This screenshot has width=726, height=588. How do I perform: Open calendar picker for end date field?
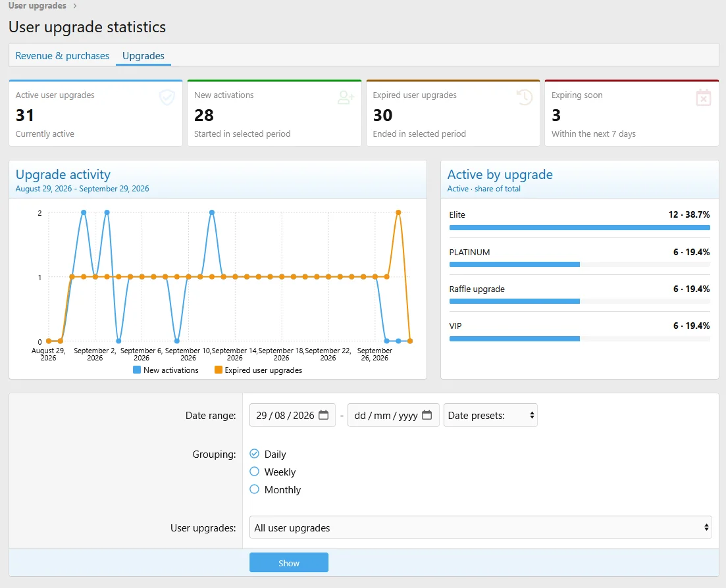[x=427, y=415]
